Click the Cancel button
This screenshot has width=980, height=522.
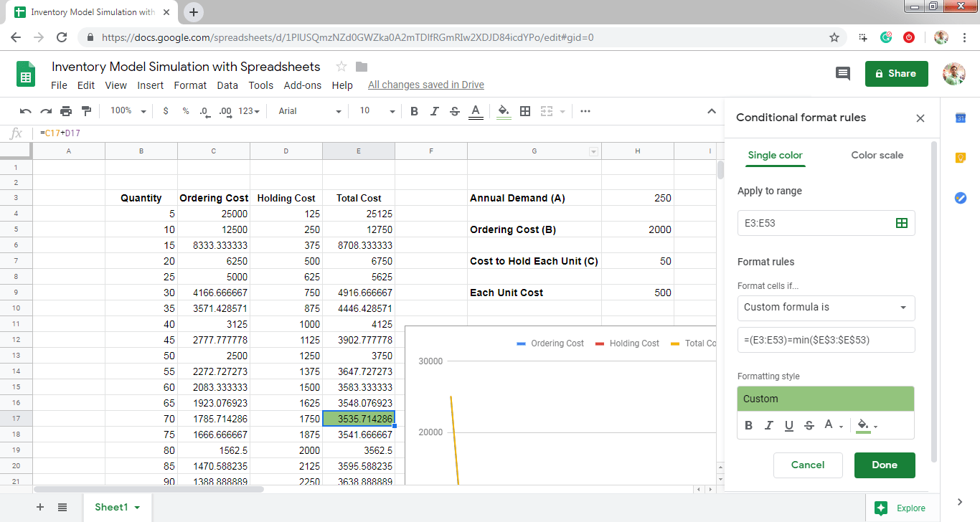pyautogui.click(x=808, y=465)
